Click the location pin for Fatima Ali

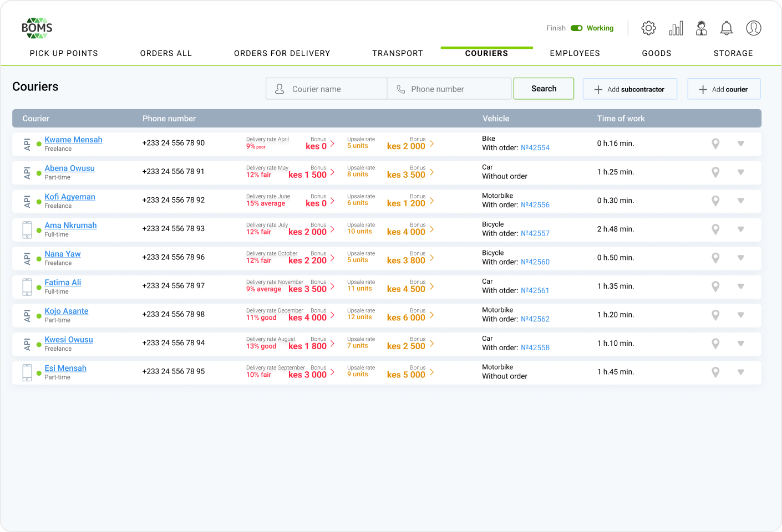click(x=715, y=287)
